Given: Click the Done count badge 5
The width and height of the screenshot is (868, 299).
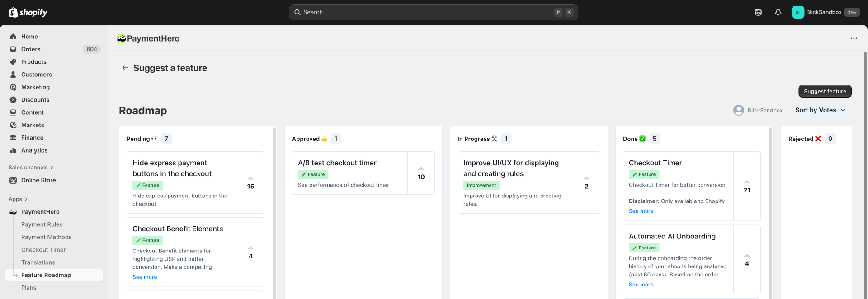Looking at the screenshot, I should (654, 139).
